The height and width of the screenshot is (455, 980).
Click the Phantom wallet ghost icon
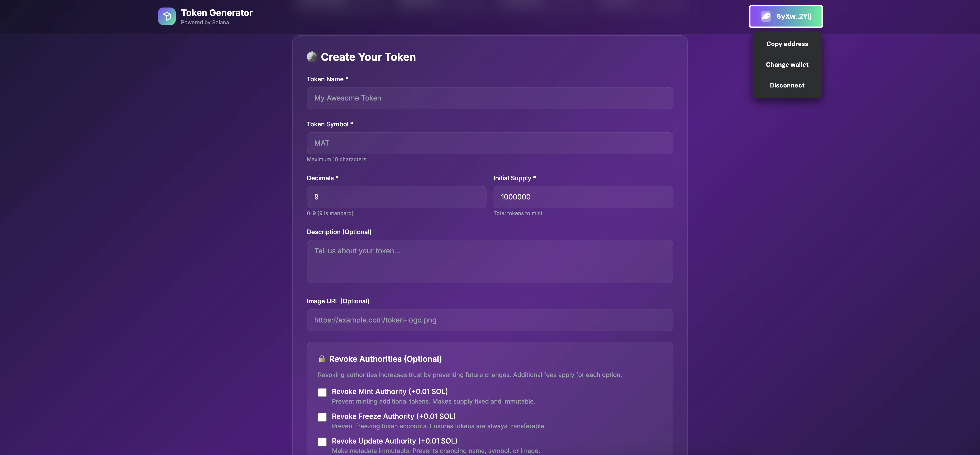coord(765,16)
